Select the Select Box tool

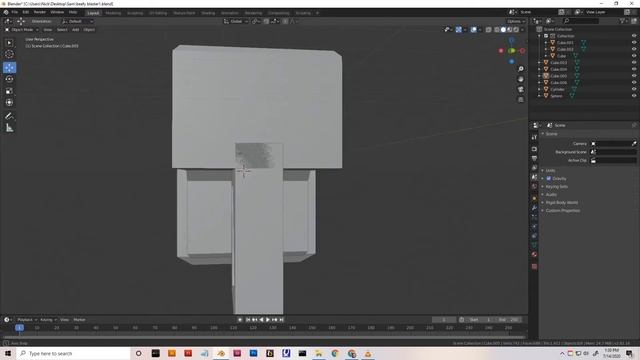pyautogui.click(x=9, y=43)
